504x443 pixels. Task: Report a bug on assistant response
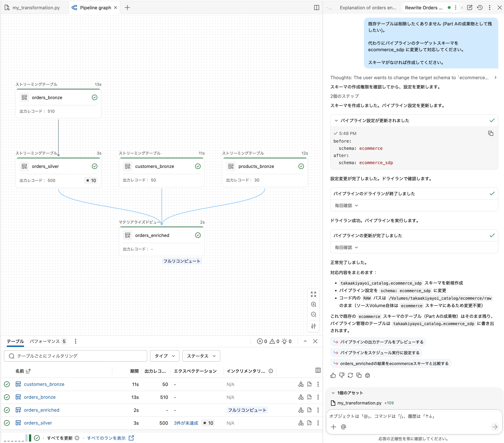click(x=368, y=375)
